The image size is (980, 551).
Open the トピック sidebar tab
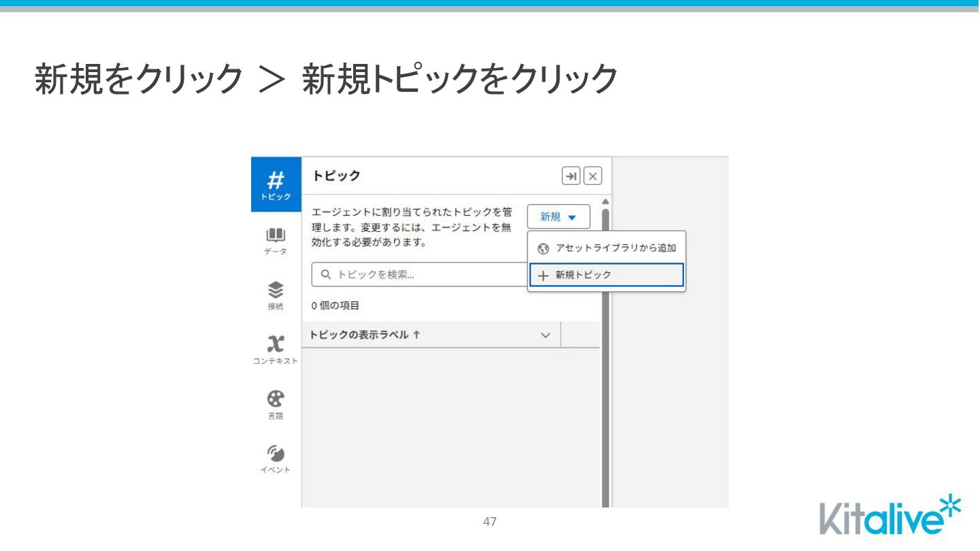(x=276, y=184)
